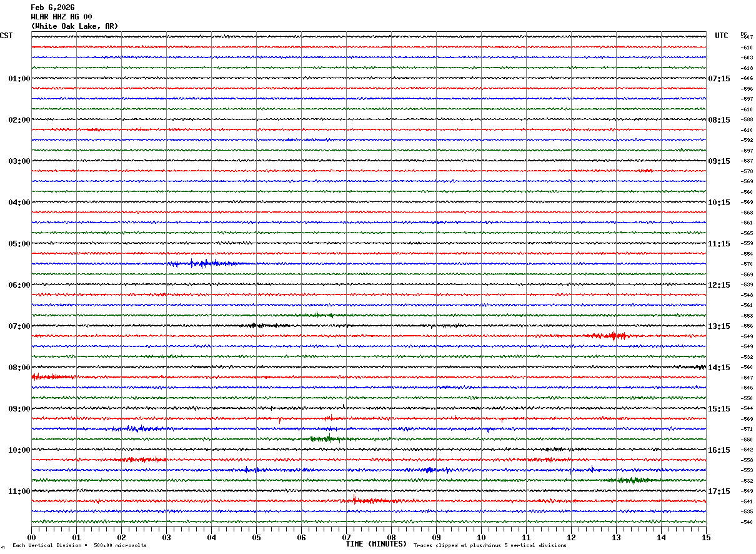This screenshot has height=554, width=756.
Task: Click the TIME (MINUTES) axis title
Action: click(x=376, y=544)
